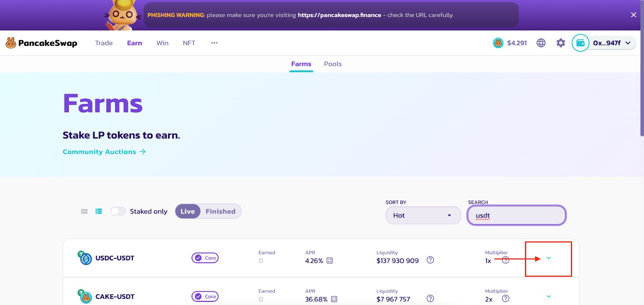The width and height of the screenshot is (644, 305).
Task: Click the page vertical scrollbar
Action: [642, 68]
